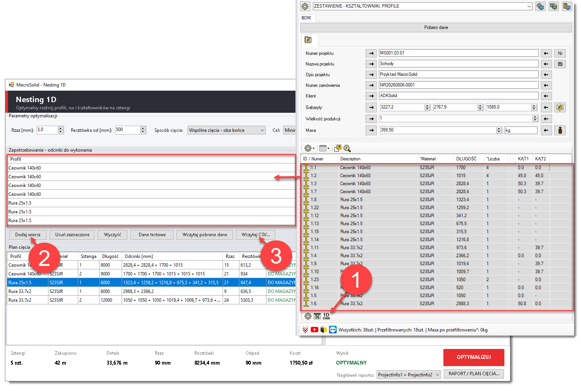This screenshot has width=581, height=392.
Task: Click the red OPTYMALIZUJ button
Action: pos(474,357)
